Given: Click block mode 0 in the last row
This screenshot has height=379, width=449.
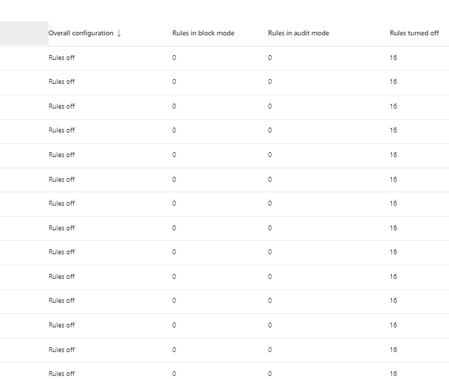Looking at the screenshot, I should pos(174,374).
